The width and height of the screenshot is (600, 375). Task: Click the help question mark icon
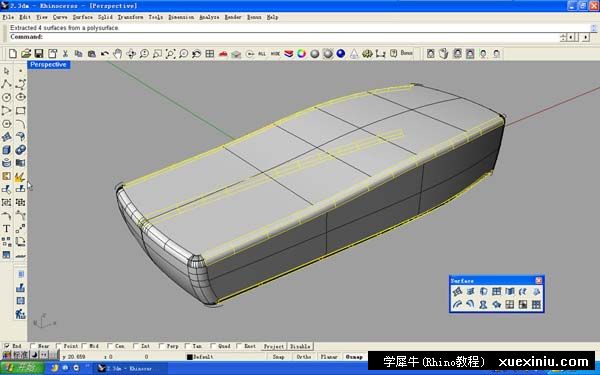tap(393, 54)
